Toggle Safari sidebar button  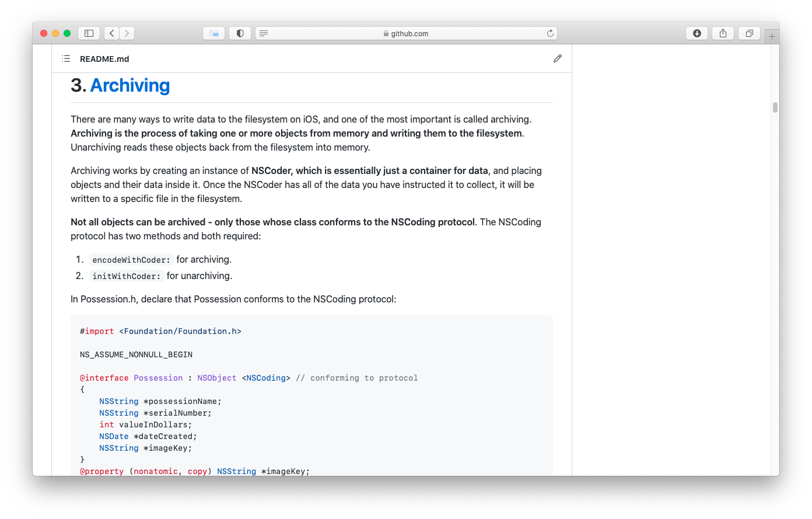click(89, 33)
